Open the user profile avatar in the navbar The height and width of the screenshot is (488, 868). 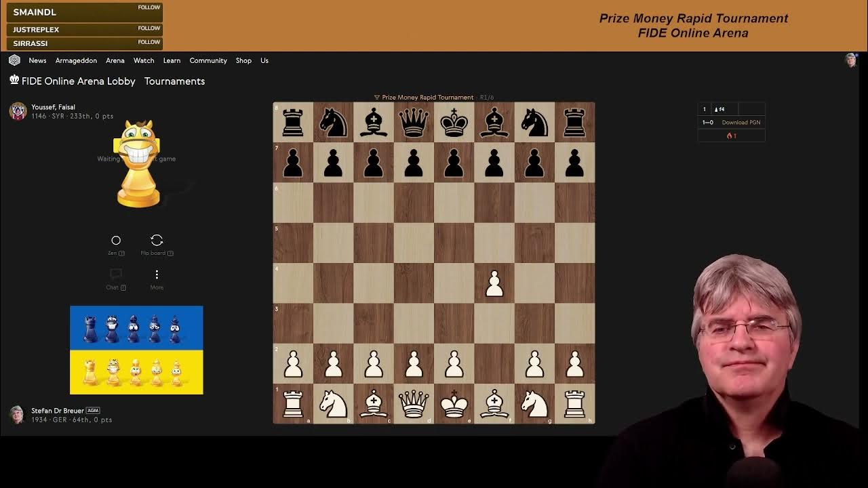point(851,60)
